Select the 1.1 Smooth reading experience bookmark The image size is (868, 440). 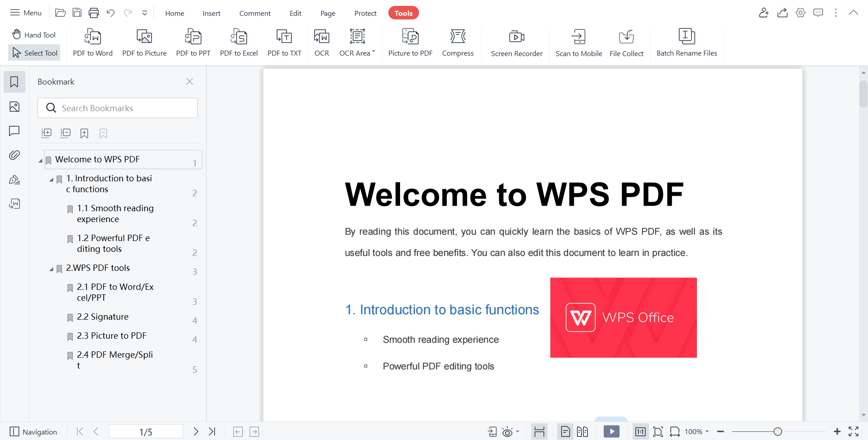(115, 213)
